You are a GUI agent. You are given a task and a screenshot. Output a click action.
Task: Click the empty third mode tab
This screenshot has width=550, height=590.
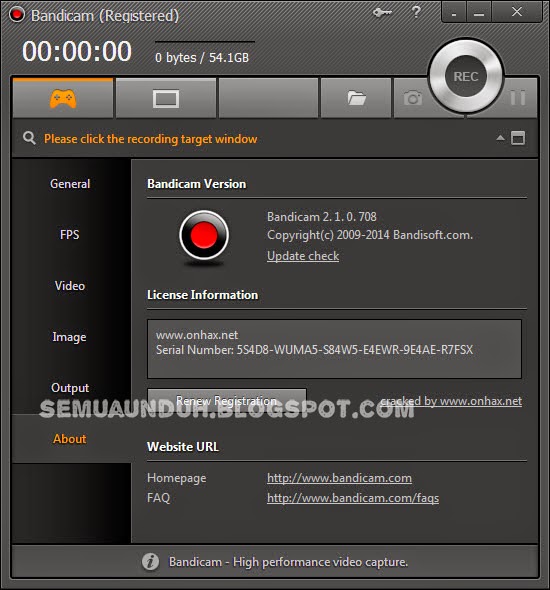pyautogui.click(x=268, y=98)
